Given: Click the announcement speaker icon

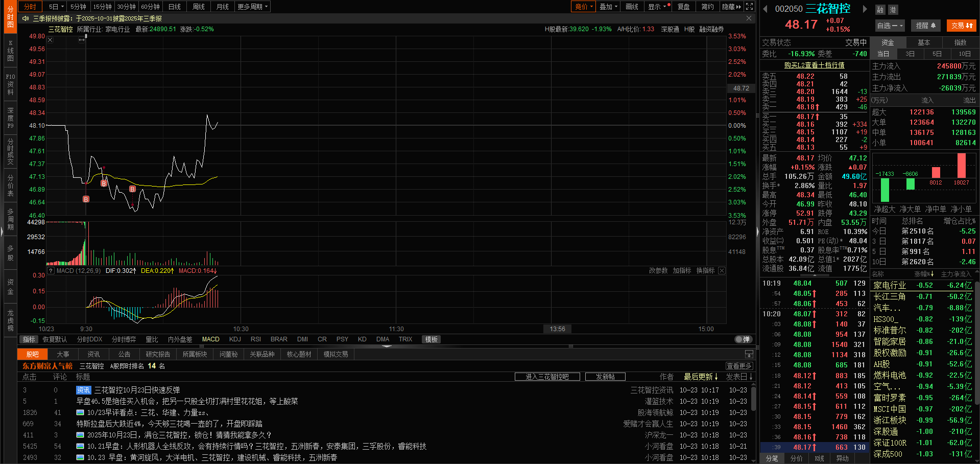Looking at the screenshot, I should pyautogui.click(x=26, y=18).
